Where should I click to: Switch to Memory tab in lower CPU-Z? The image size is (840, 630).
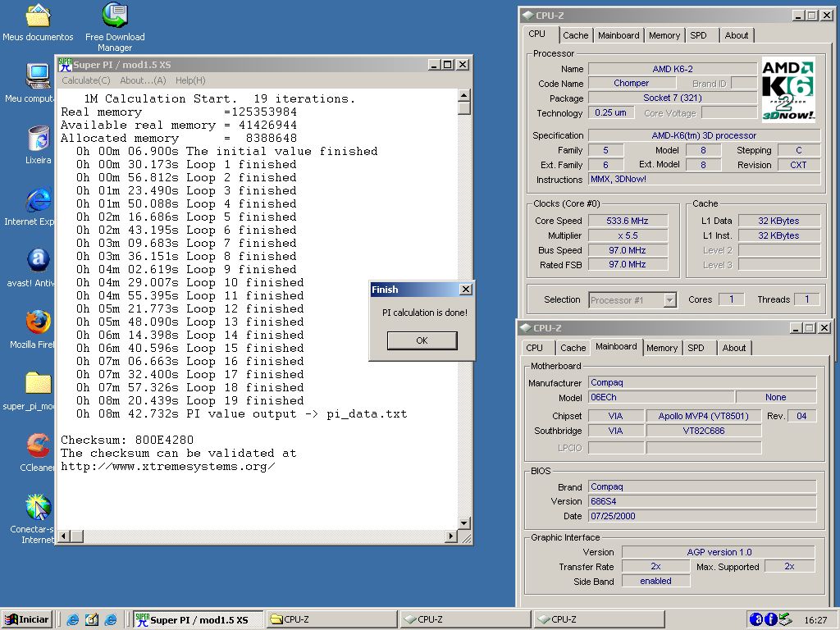tap(662, 348)
